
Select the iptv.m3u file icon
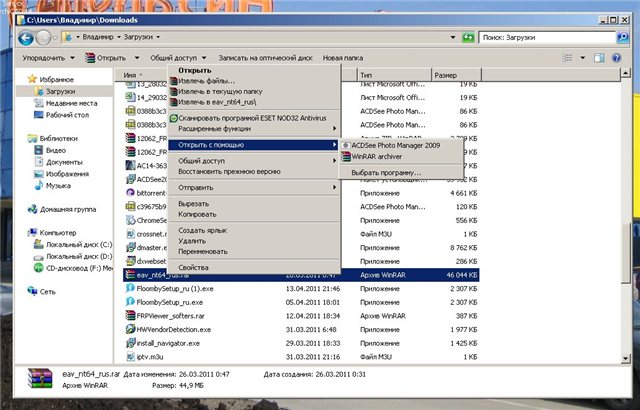coord(130,356)
